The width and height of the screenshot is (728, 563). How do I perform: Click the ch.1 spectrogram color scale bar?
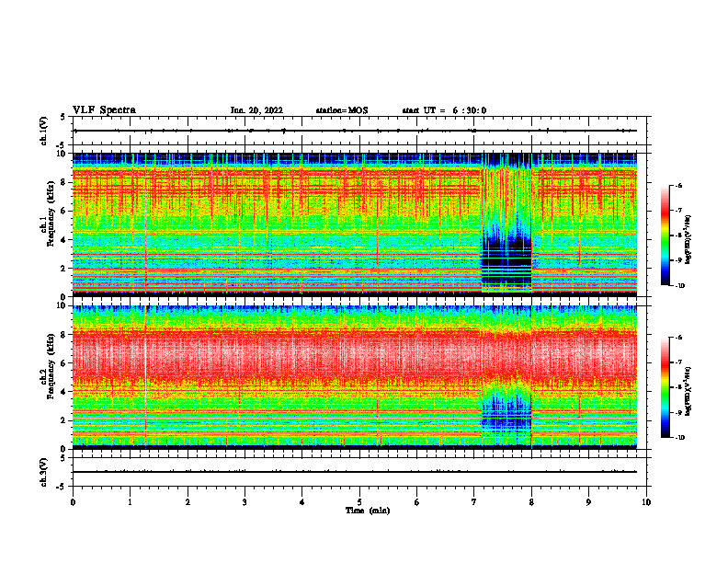tap(665, 236)
